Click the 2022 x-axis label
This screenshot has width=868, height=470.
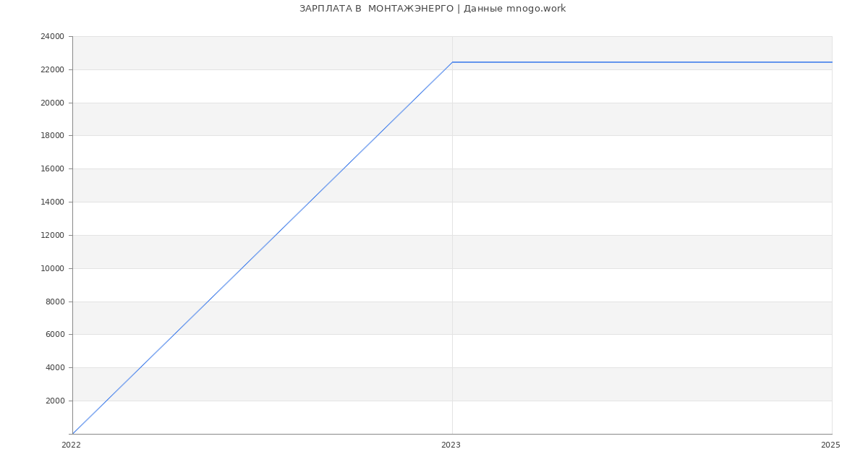(x=71, y=445)
